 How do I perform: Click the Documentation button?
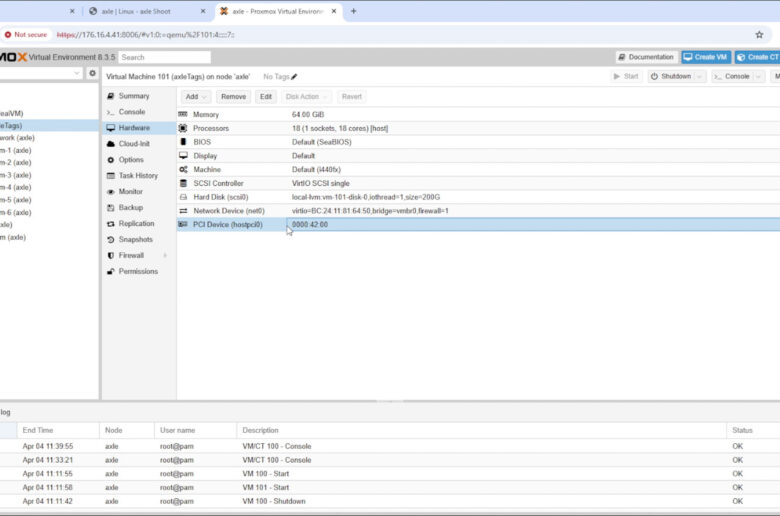click(646, 57)
